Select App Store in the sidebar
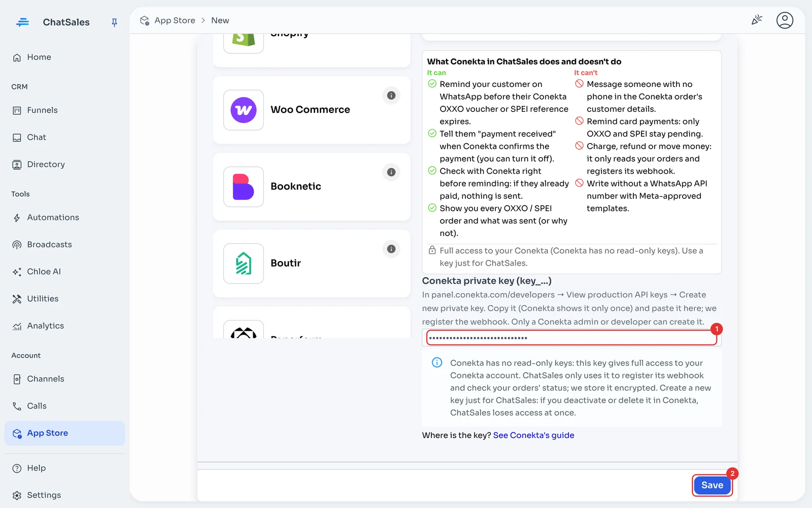This screenshot has width=812, height=508. [x=64, y=433]
